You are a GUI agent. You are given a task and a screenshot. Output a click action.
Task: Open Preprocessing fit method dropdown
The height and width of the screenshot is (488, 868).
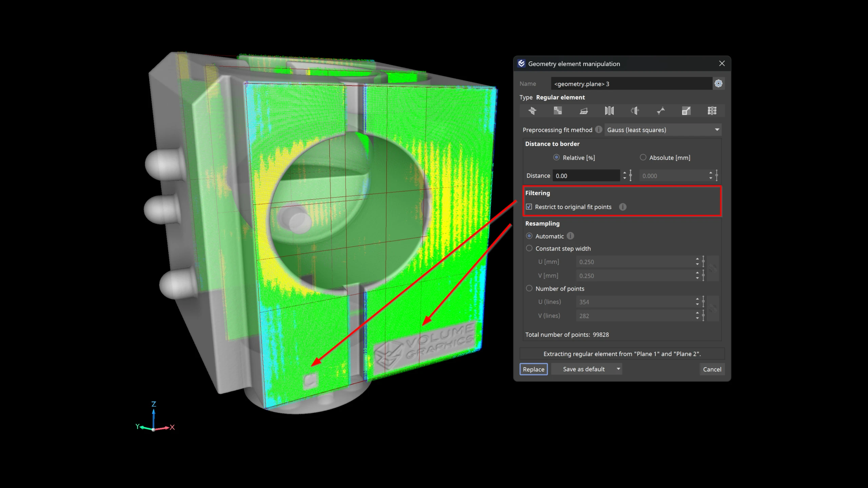[x=663, y=130]
